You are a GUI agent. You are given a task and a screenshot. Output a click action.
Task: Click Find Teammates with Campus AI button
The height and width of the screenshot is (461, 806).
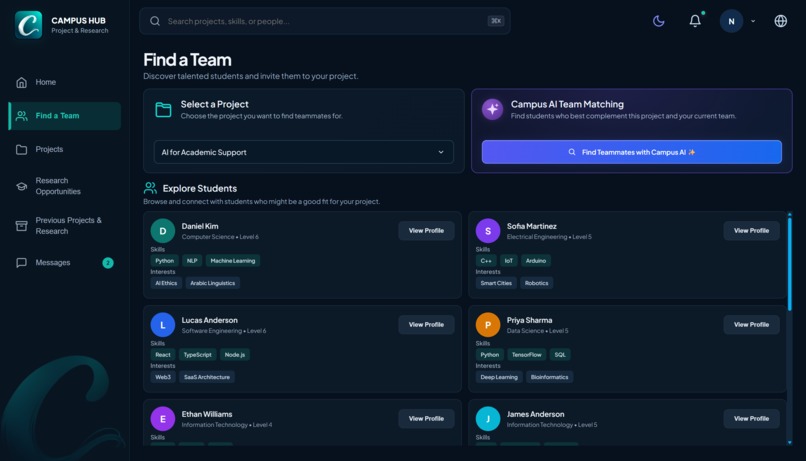click(x=631, y=152)
